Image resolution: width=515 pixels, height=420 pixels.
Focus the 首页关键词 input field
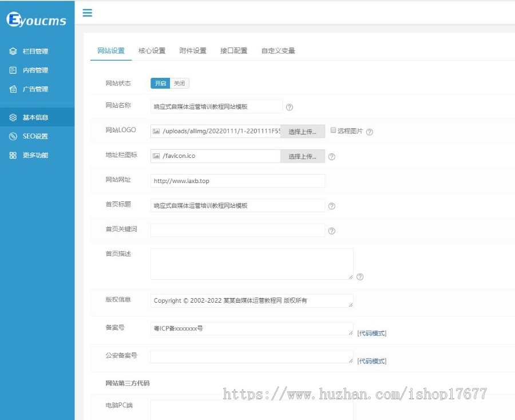pyautogui.click(x=238, y=230)
